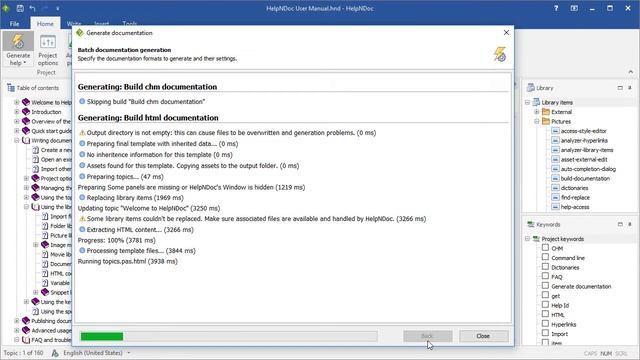Viewport: 640px width, 360px height.
Task: Expand the Overview topic node
Action: coord(17,121)
